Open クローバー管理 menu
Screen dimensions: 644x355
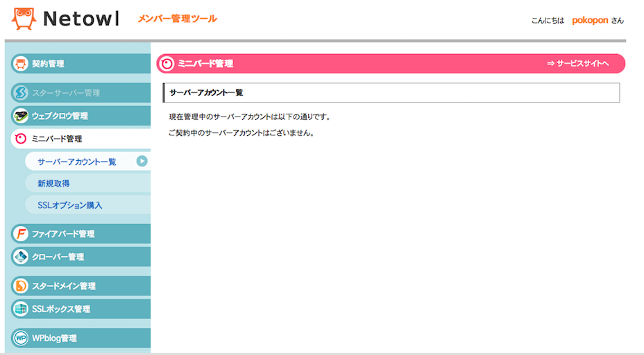tap(81, 257)
